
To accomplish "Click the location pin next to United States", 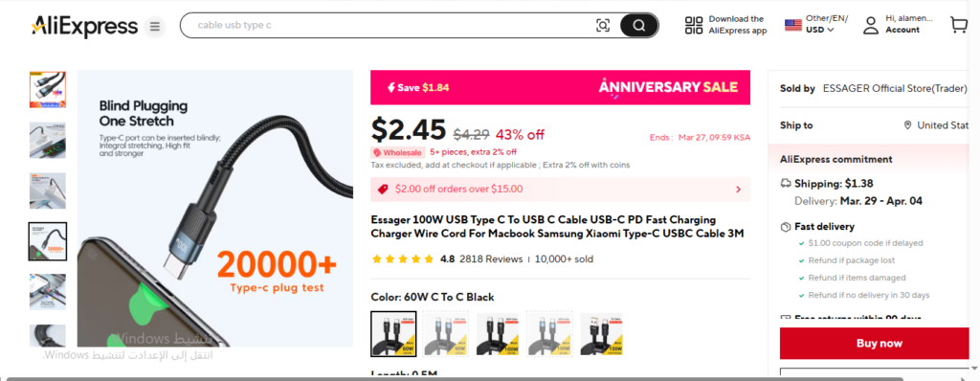I will click(907, 125).
